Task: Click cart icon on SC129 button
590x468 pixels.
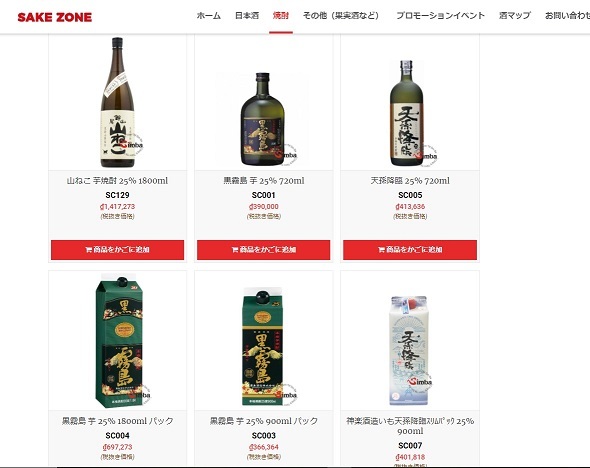Action: [x=88, y=250]
